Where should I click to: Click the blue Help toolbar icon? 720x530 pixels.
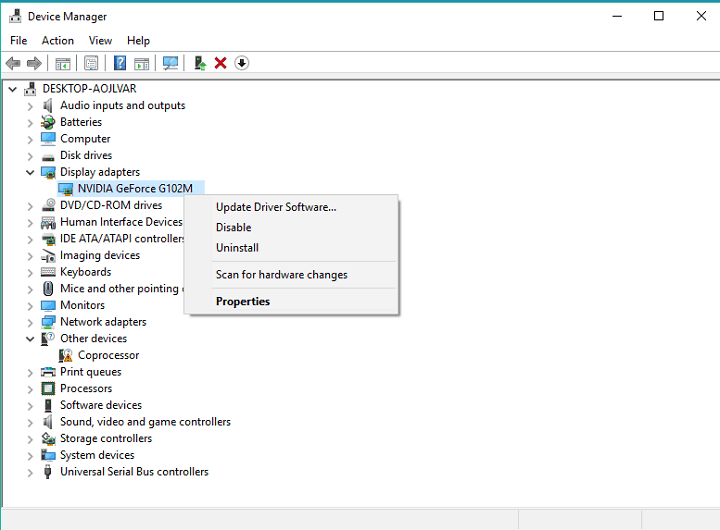(x=119, y=63)
